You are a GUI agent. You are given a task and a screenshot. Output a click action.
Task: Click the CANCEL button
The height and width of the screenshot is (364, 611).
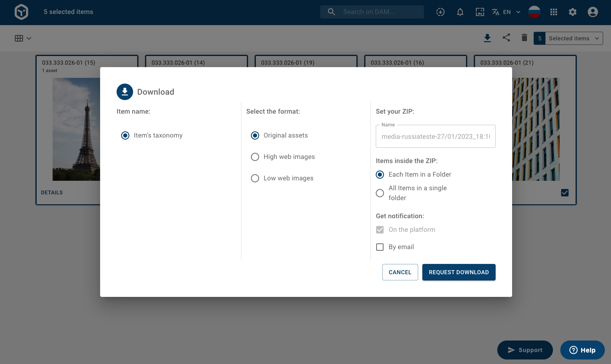[x=400, y=272]
